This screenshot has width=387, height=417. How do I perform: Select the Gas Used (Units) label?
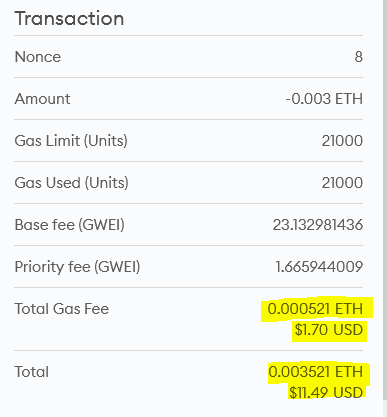(x=71, y=183)
